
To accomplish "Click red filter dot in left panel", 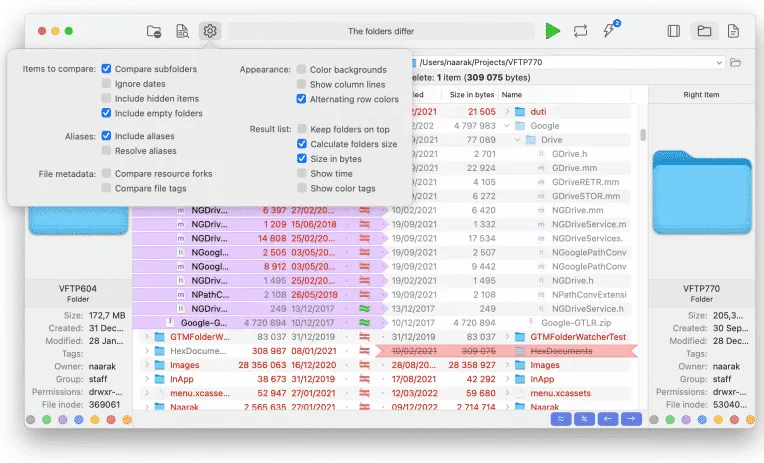I will (x=111, y=419).
